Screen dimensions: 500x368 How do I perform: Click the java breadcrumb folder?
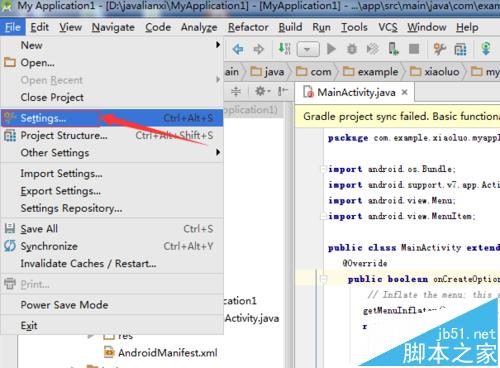267,72
